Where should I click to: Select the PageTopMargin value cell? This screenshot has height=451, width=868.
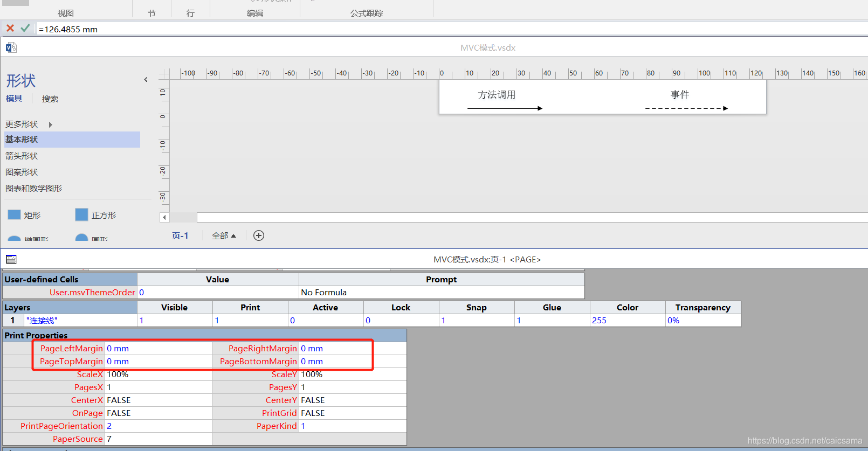pos(159,361)
